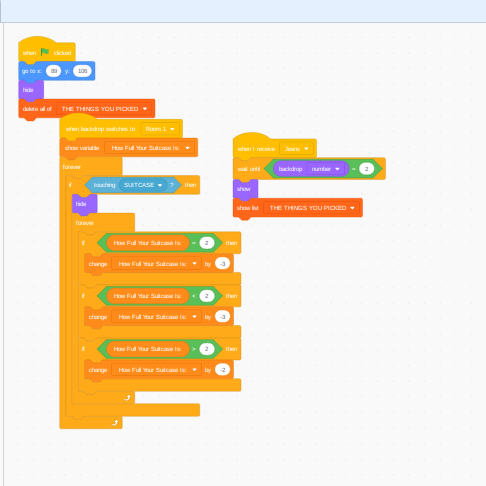This screenshot has height=486, width=486.
Task: Click the green flag icon in hat block
Action: 45,52
